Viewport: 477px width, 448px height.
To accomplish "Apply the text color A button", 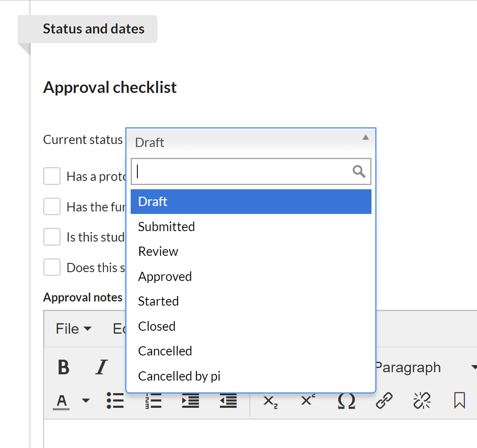I will pyautogui.click(x=62, y=401).
